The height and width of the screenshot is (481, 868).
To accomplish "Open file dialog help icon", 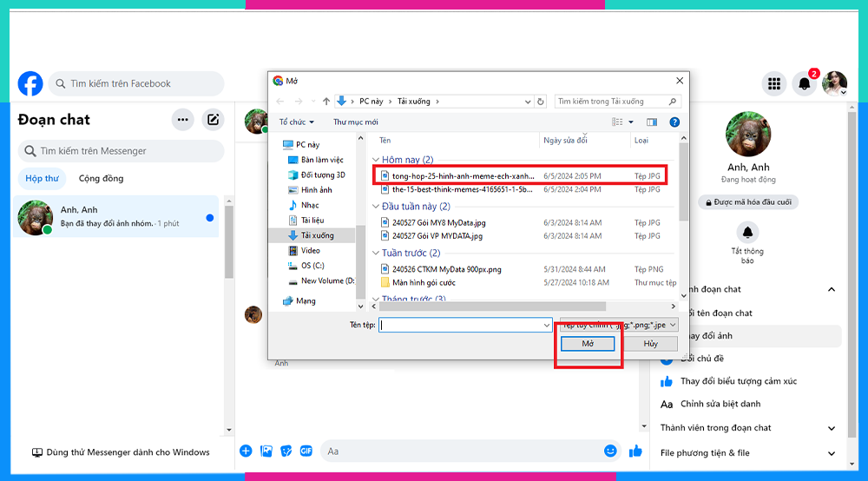I will tap(674, 122).
